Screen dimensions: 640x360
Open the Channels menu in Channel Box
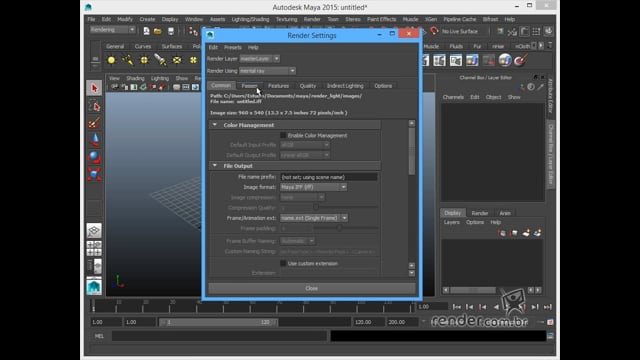point(453,97)
